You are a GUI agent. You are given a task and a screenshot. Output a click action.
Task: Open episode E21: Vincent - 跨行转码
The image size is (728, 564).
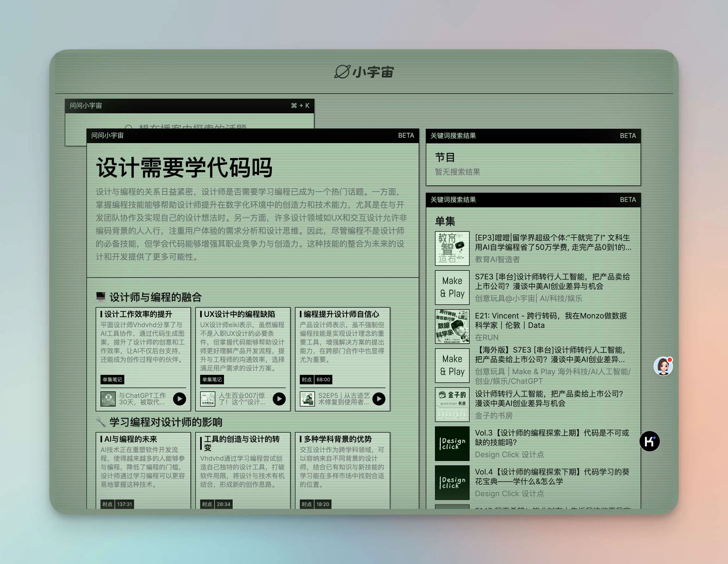pos(551,321)
